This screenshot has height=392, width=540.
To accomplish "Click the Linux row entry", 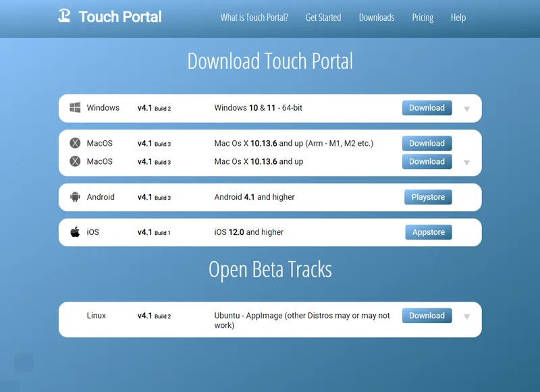I will 97,315.
